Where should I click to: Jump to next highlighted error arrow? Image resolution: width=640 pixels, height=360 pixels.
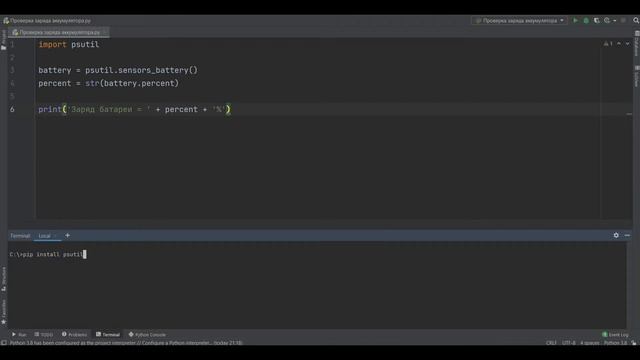(628, 44)
